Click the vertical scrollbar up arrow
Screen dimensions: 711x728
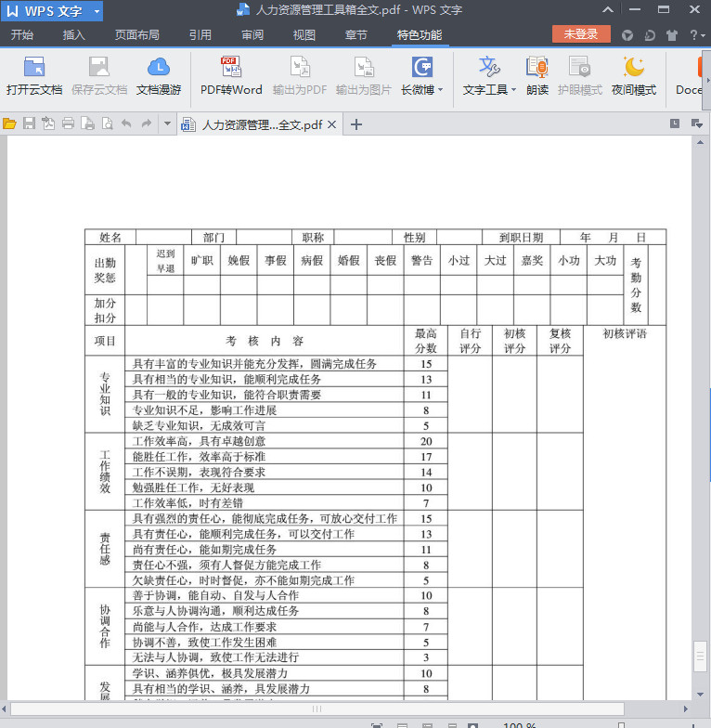point(700,142)
